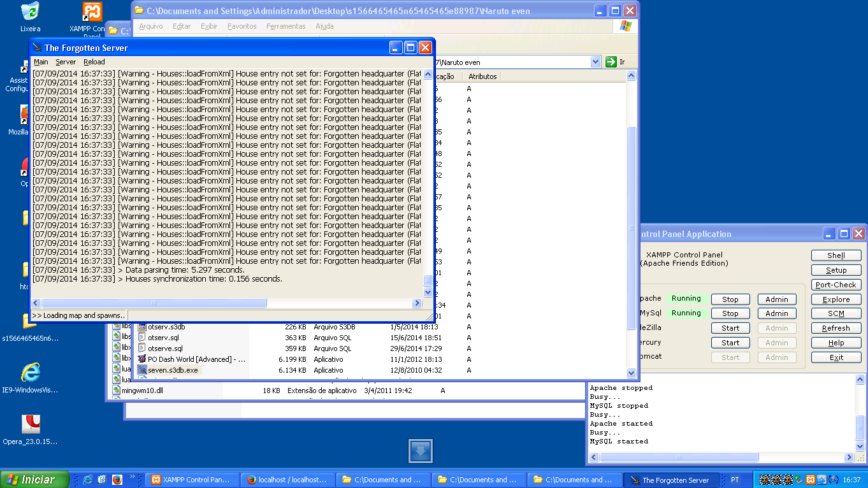Open the Editar menu in Explorer
The image size is (868, 488).
(x=182, y=26)
